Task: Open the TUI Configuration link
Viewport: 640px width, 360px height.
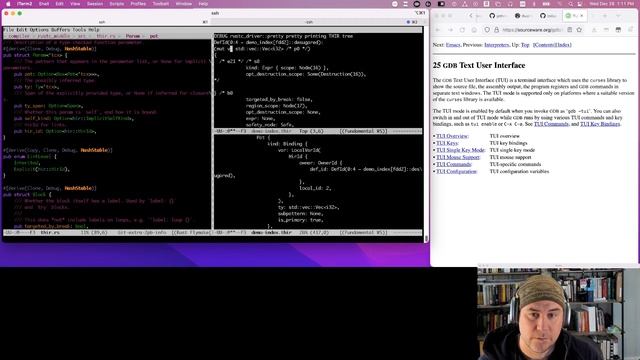Action: point(456,171)
